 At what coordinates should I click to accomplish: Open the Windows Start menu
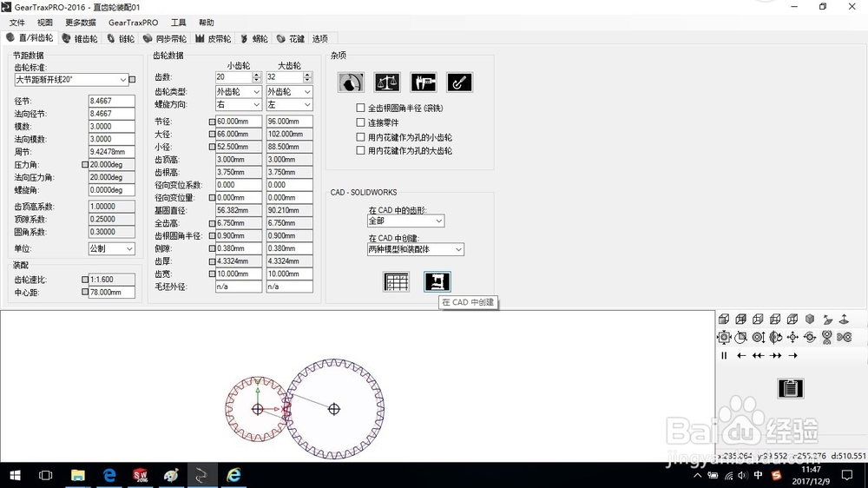point(16,475)
